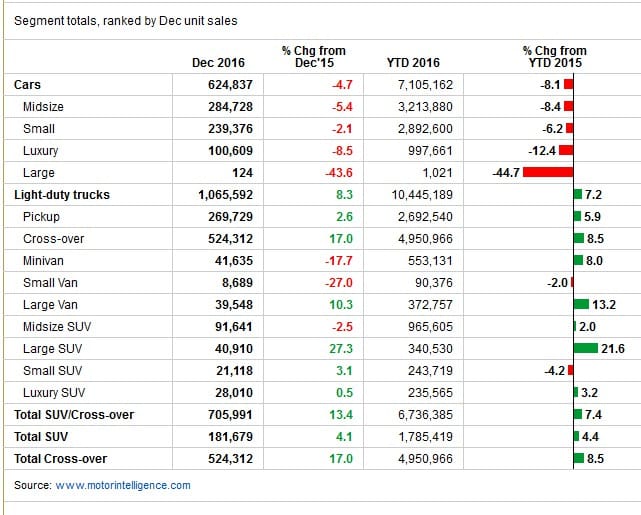Click the Midsize SUV YTD value 965,605
Viewport: 641px width, 515px height.
click(x=430, y=327)
